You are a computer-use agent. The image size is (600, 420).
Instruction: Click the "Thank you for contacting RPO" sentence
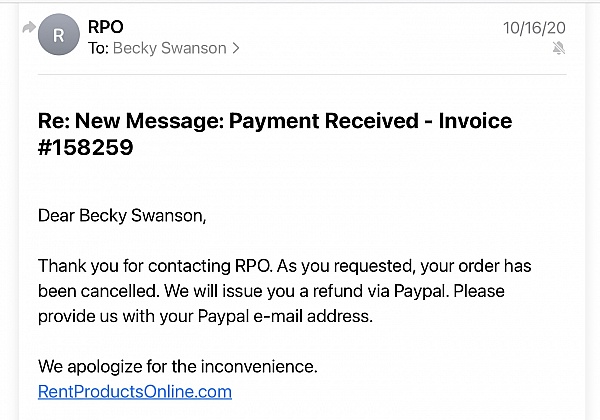pos(155,266)
